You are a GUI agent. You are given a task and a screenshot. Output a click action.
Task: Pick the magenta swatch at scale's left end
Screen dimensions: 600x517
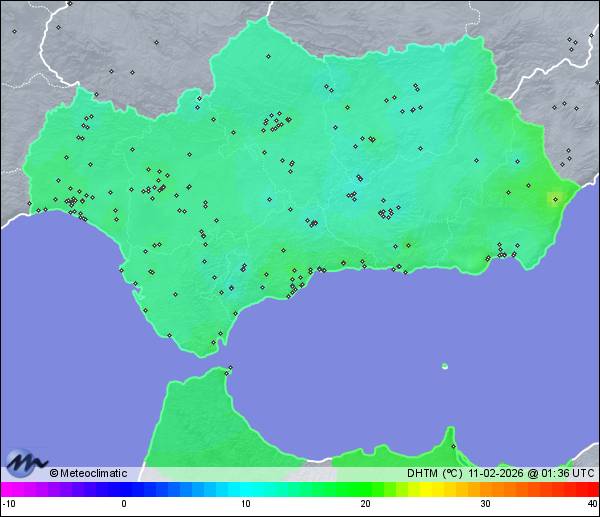(x=6, y=489)
